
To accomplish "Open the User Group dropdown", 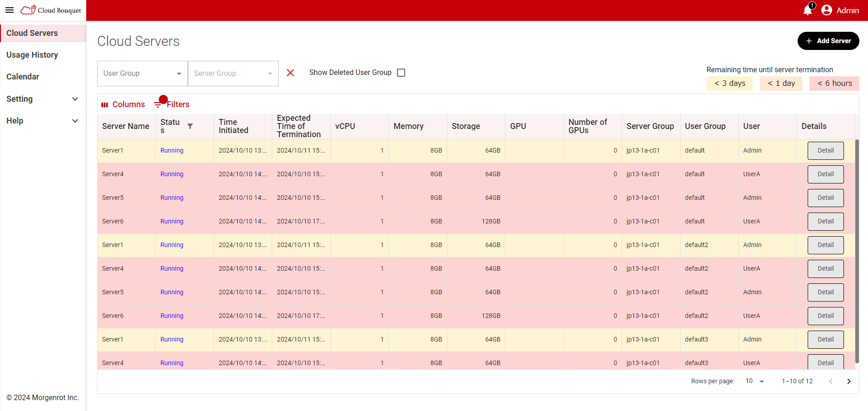I will 142,74.
